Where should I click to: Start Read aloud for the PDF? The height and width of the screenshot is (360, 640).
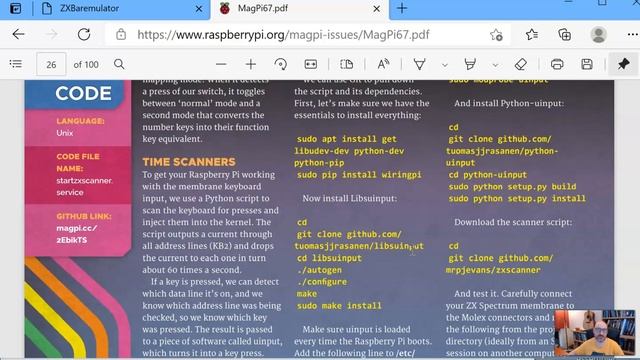point(383,64)
